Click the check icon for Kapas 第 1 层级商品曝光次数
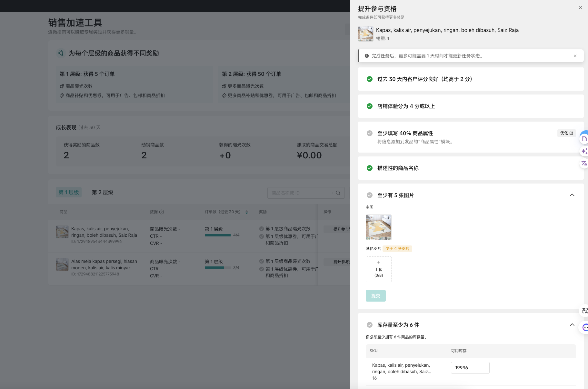Viewport: 588px width, 389px height. 262,229
